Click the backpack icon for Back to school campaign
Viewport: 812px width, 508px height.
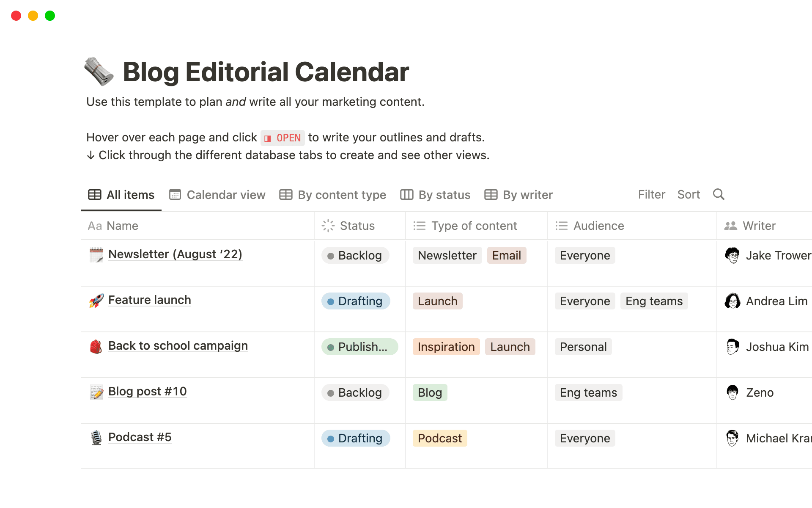[96, 345]
